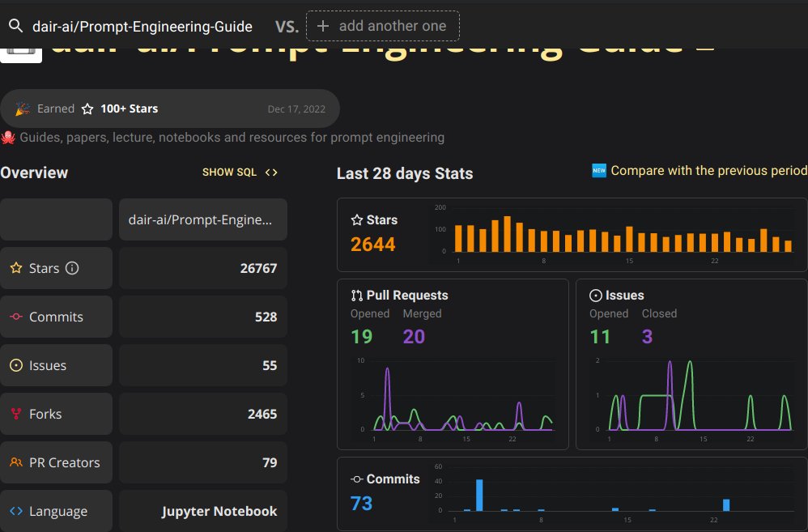Click the 73 commits count

(361, 504)
